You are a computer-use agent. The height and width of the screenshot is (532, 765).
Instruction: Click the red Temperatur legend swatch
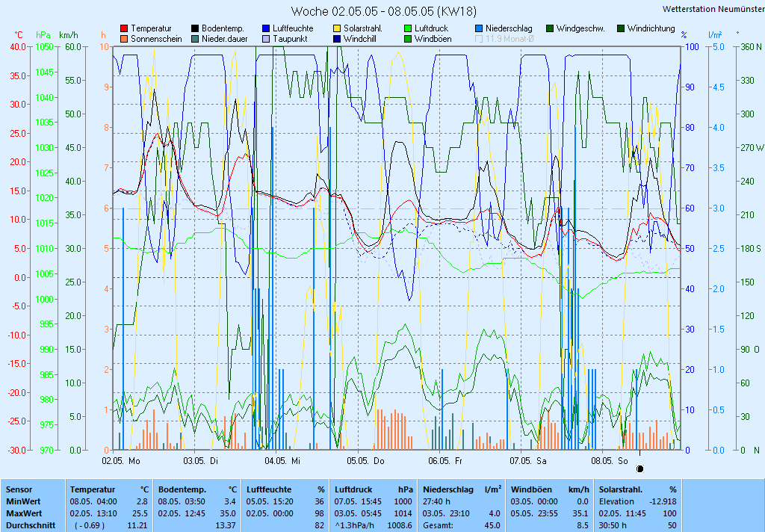(x=124, y=29)
